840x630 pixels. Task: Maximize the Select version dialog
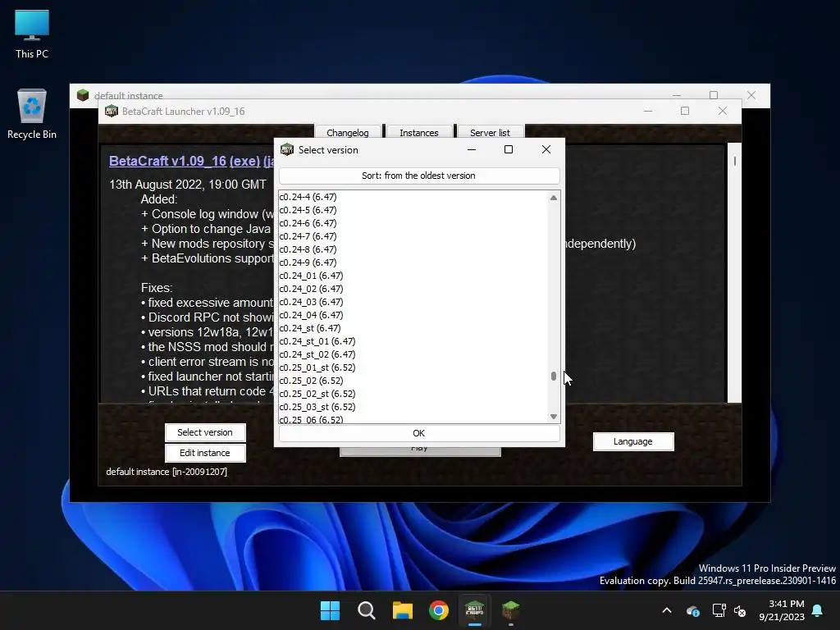click(x=509, y=149)
